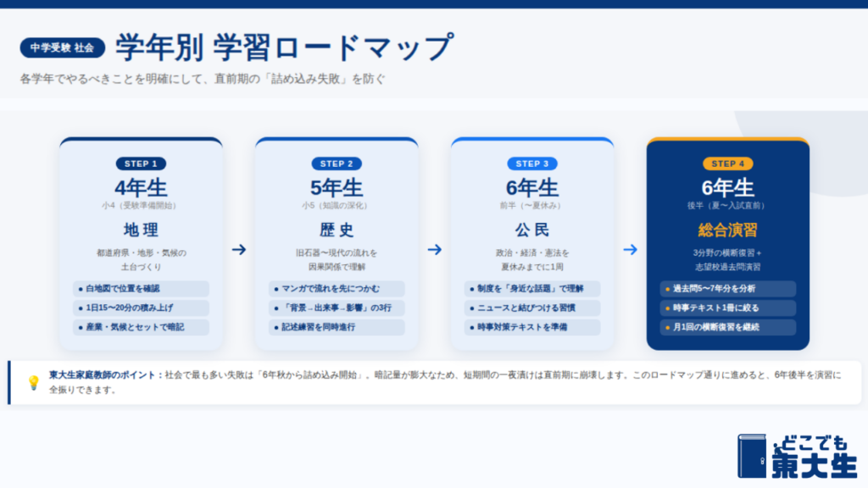Click the subtitle mentioning 詰め込み失敗

click(203, 79)
